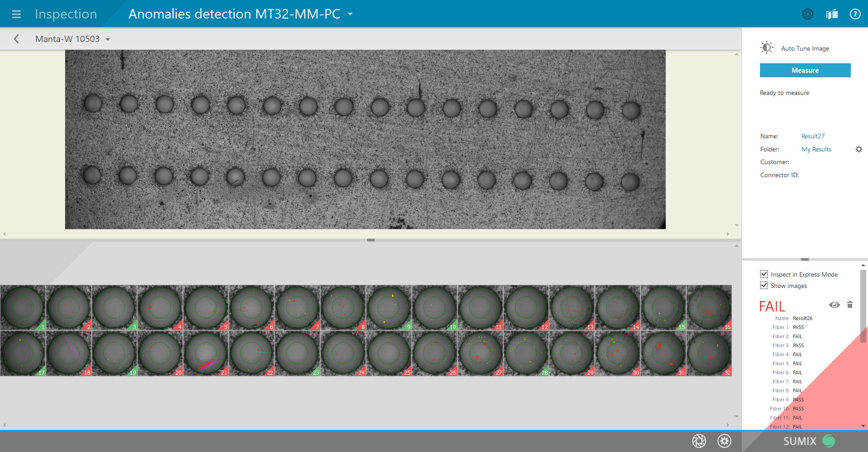Edit the Result27 name field

813,136
